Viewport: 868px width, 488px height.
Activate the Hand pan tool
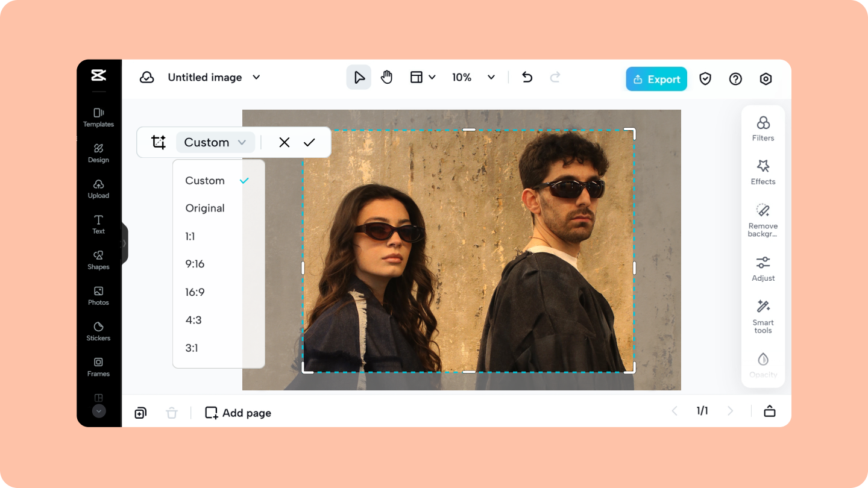point(386,77)
